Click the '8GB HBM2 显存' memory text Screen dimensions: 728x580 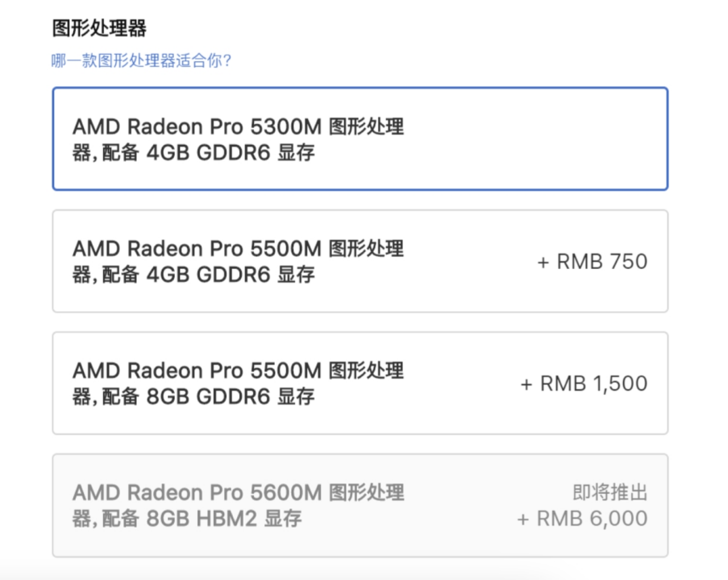[224, 518]
